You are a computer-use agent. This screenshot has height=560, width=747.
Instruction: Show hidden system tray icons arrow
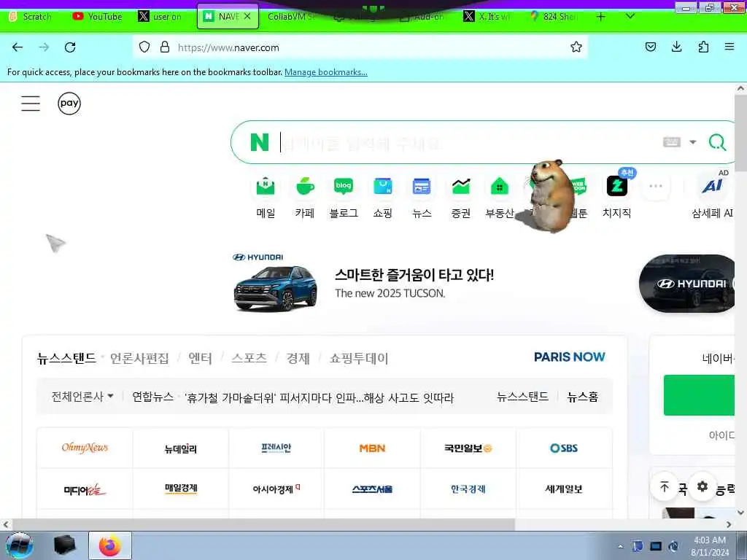[620, 546]
